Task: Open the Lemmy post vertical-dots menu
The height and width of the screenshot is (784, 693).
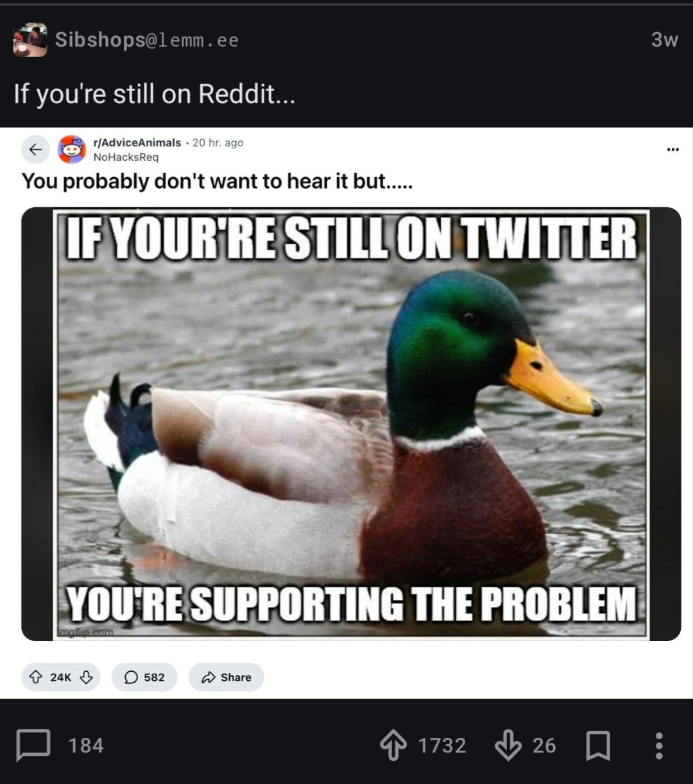Action: click(x=659, y=746)
